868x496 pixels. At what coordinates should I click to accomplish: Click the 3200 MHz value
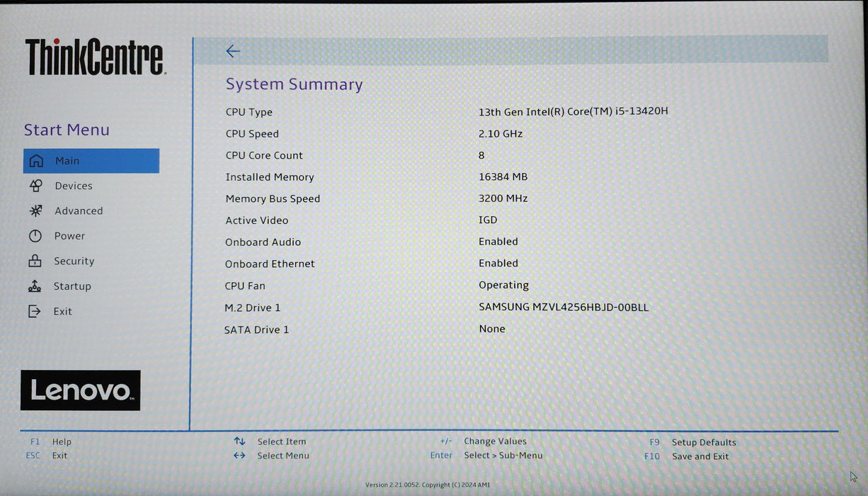point(503,198)
